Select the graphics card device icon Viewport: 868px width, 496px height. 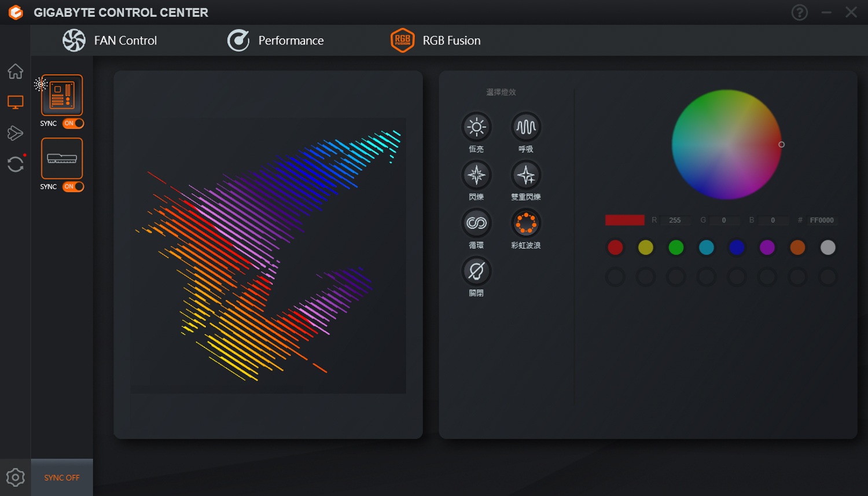pyautogui.click(x=62, y=159)
